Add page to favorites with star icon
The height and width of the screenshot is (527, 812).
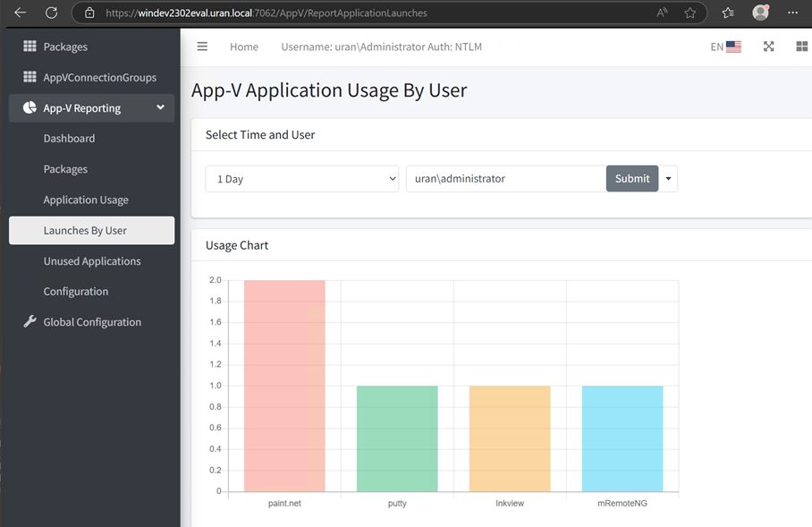pyautogui.click(x=689, y=13)
